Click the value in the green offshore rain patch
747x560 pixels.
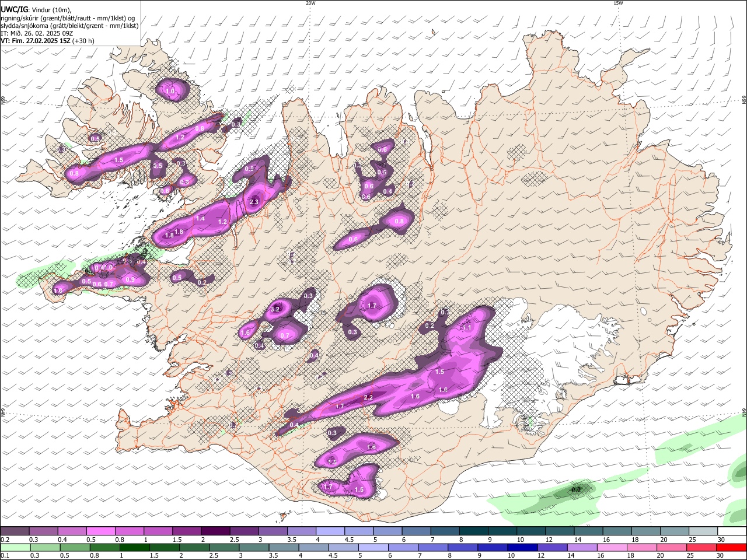pyautogui.click(x=576, y=489)
